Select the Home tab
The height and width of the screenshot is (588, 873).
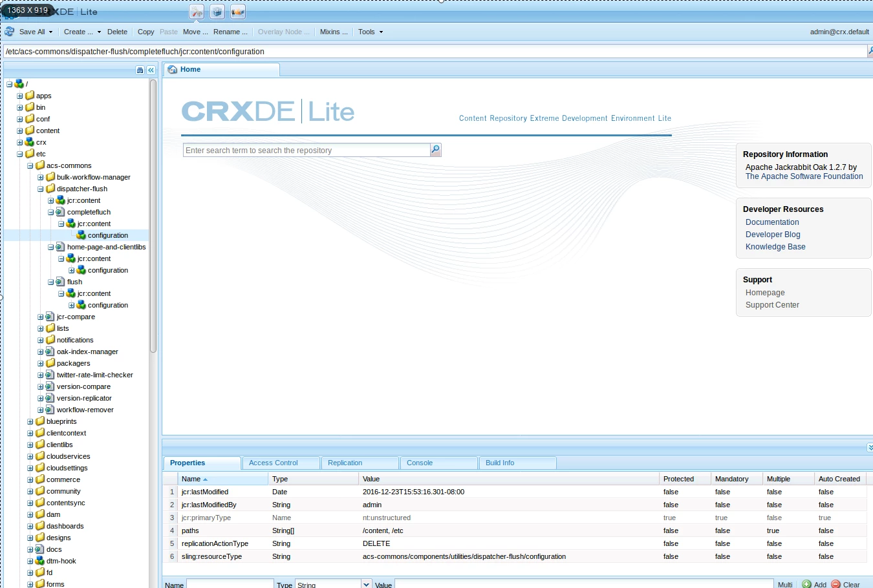(221, 70)
